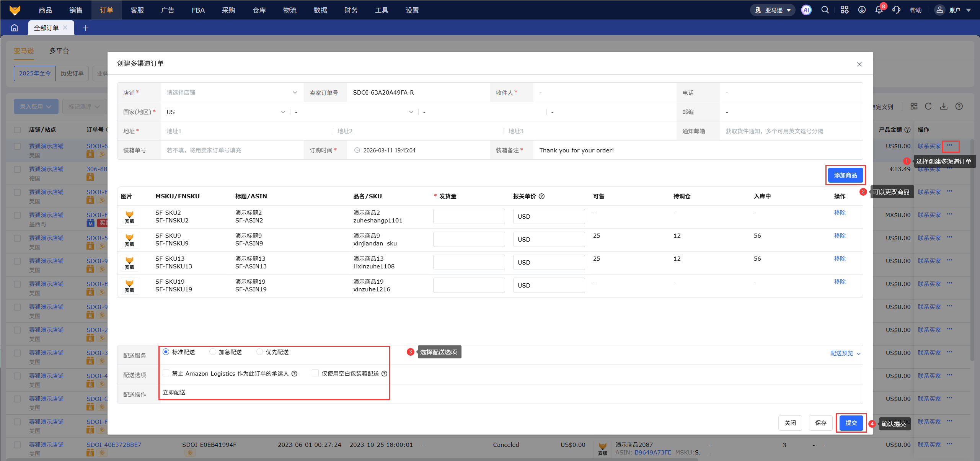
Task: Switch to the 多平台 tab
Action: [59, 51]
